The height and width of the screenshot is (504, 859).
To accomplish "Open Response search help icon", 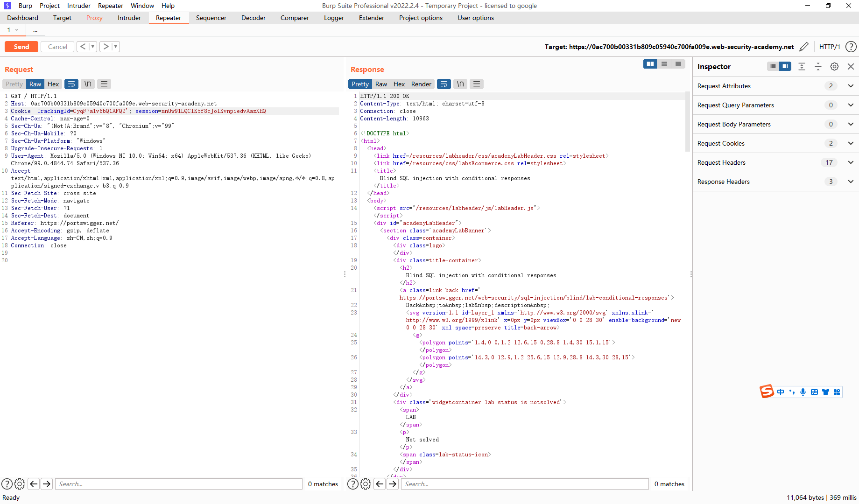I will [x=353, y=484].
